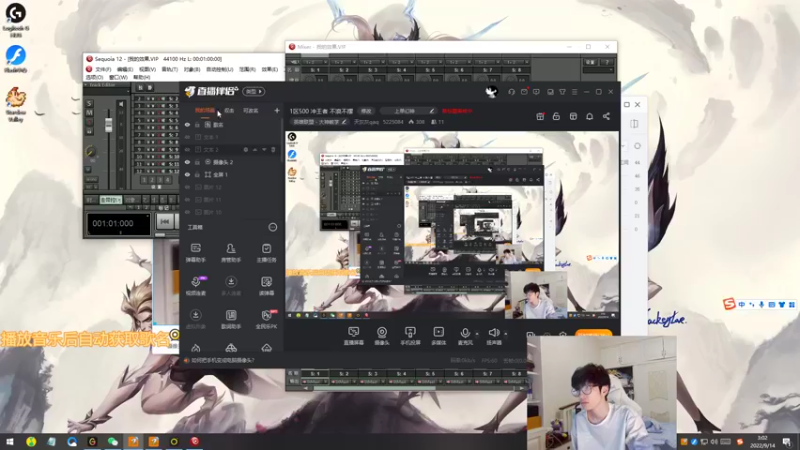800x450 pixels.
Task: Switch to the first scene tab (highlighted orange)
Action: coord(205,110)
